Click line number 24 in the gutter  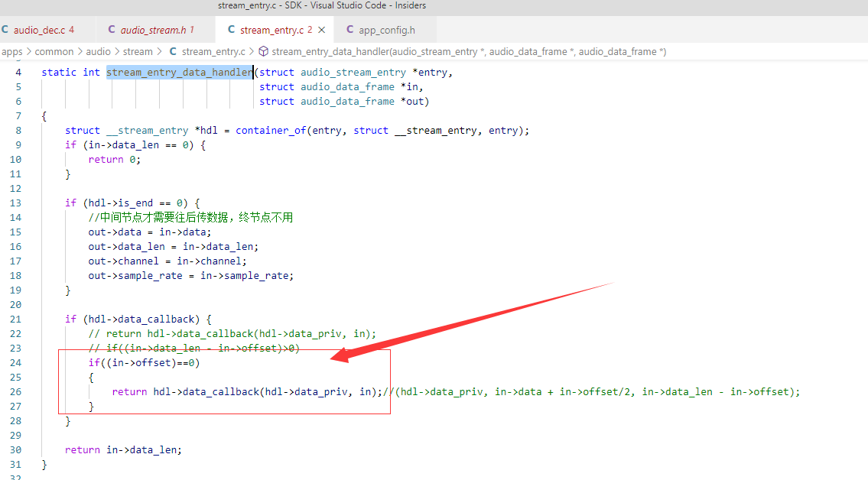tap(15, 363)
